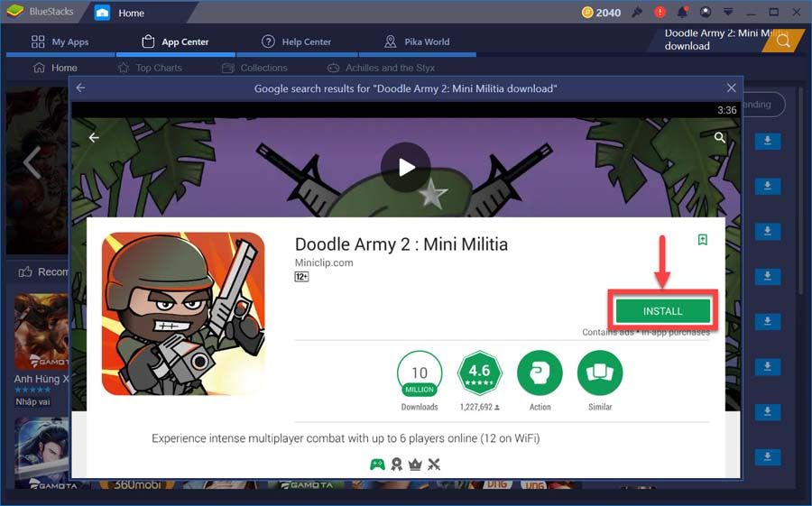
Task: Switch to the My Apps tab
Action: [x=62, y=41]
